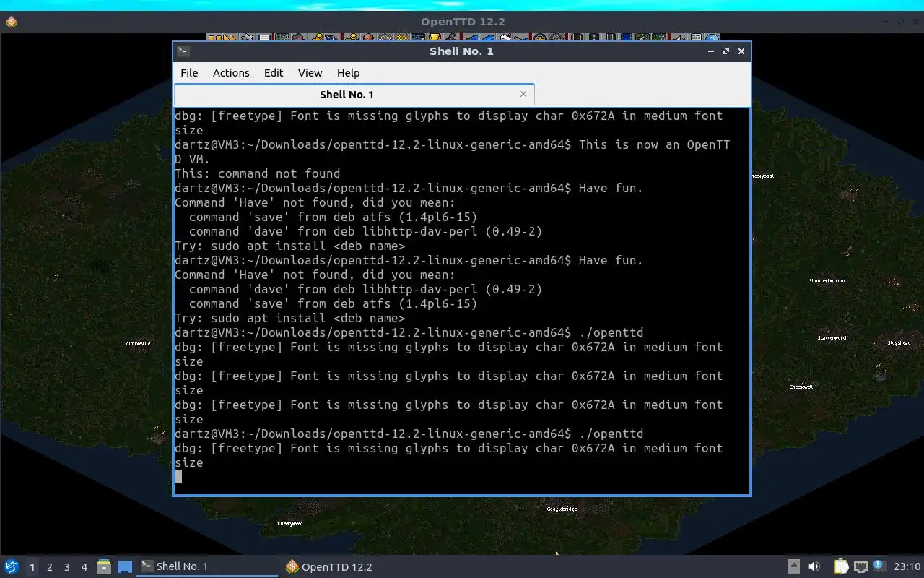Open the clipboard manager tray icon

[841, 566]
